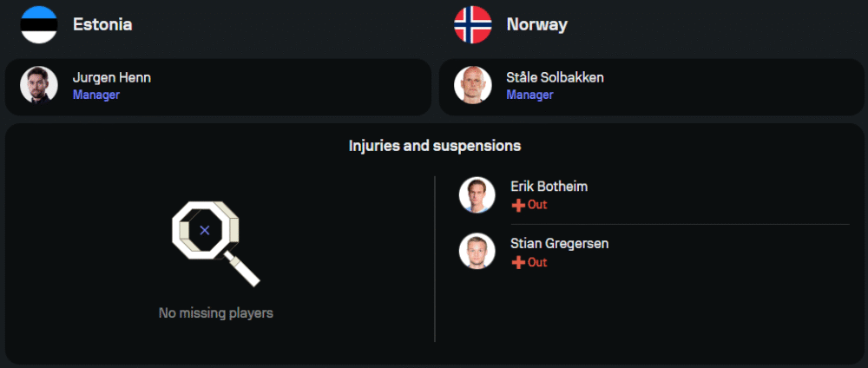Click the red cross icon beside Stian Gregersen

tap(518, 262)
